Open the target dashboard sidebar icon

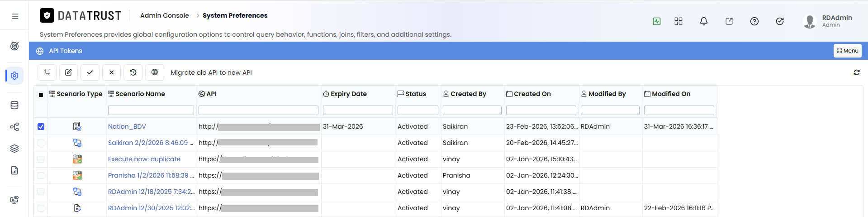[14, 46]
